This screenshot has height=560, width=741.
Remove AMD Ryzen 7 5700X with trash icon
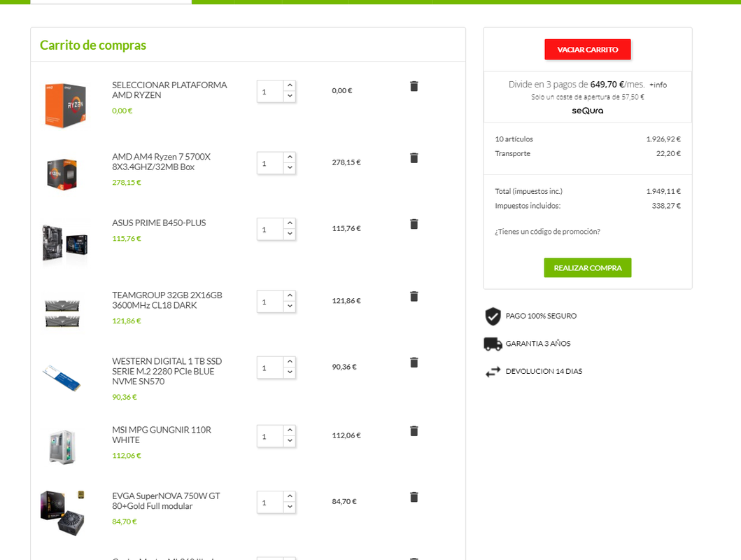[414, 157]
